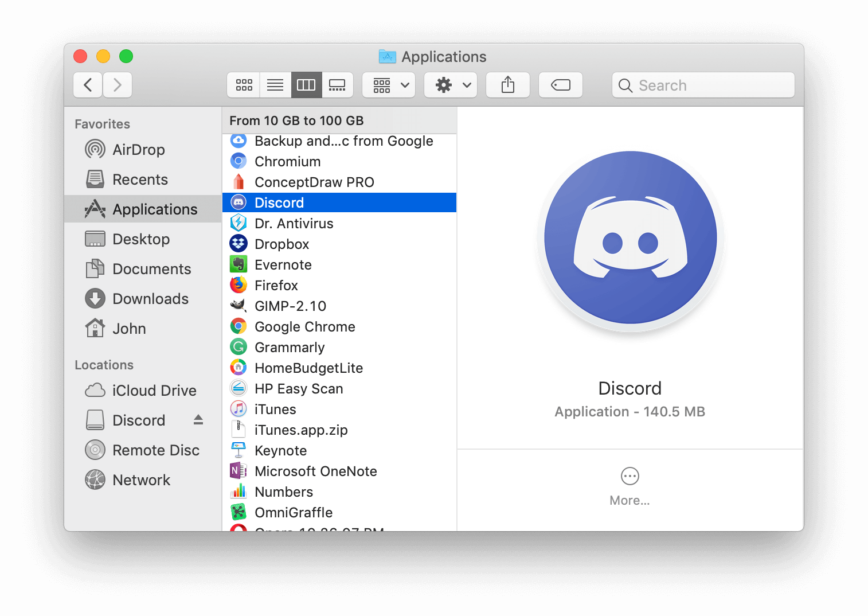Click the HomeBudgetLite app icon

click(238, 368)
